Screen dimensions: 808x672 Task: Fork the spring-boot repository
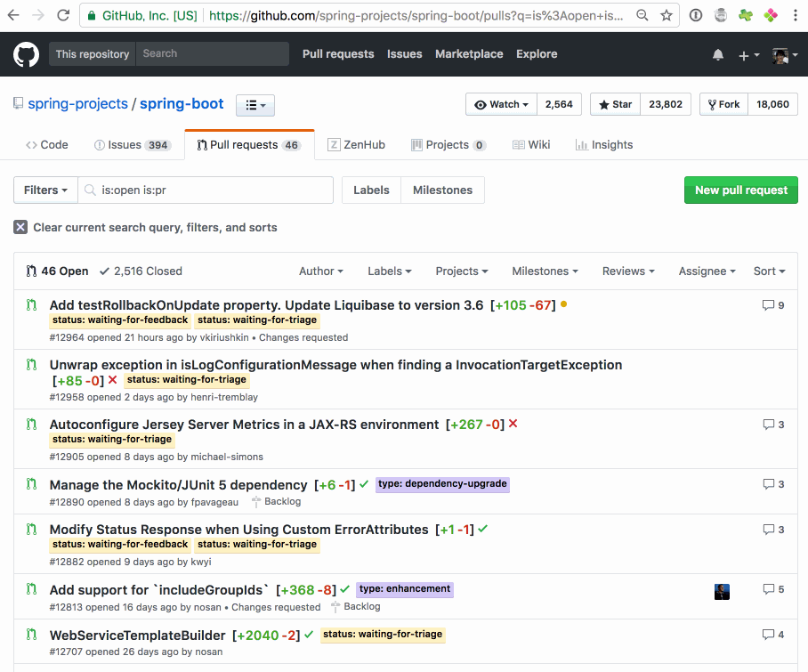coord(724,105)
